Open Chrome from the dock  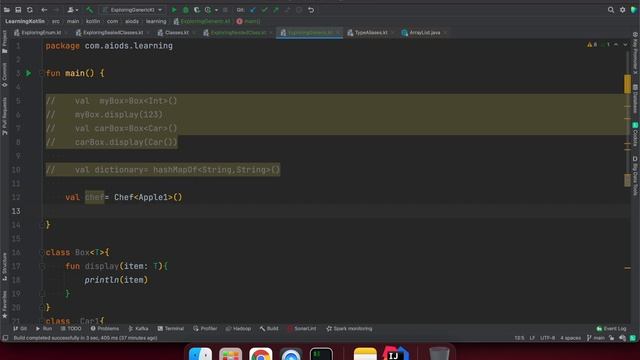[260, 354]
